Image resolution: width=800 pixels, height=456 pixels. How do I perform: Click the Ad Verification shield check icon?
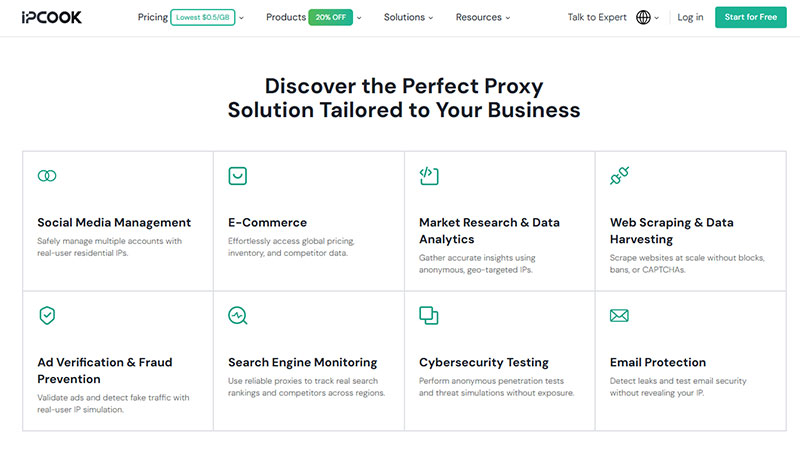(47, 316)
